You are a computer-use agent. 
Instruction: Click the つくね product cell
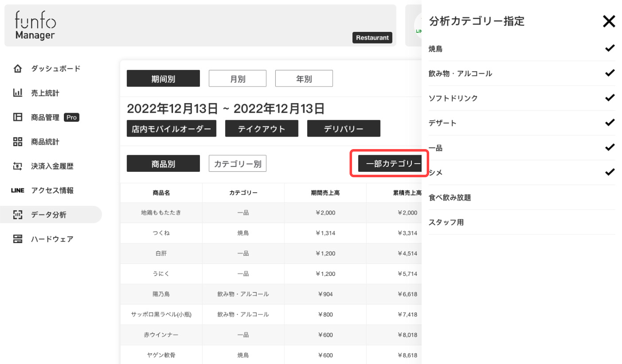[161, 233]
